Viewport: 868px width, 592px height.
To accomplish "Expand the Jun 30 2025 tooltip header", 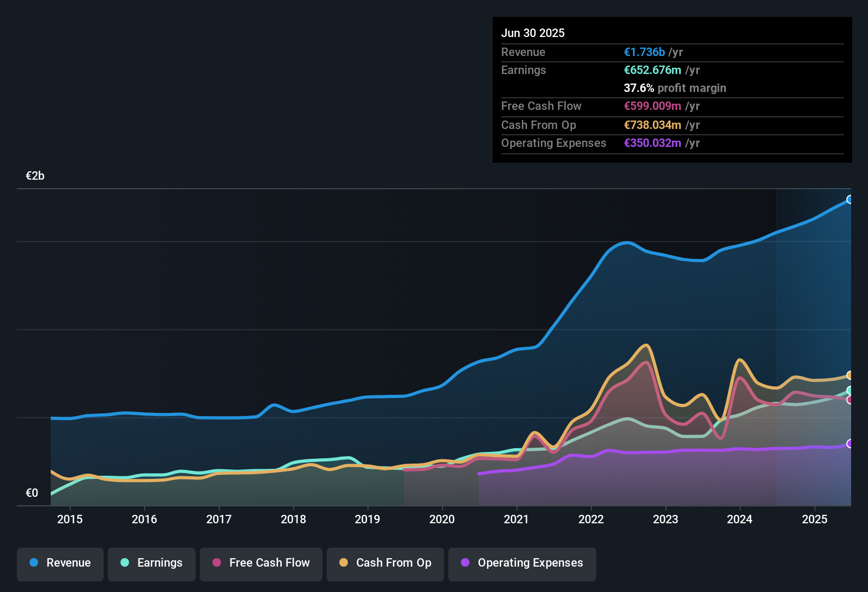I will point(533,33).
